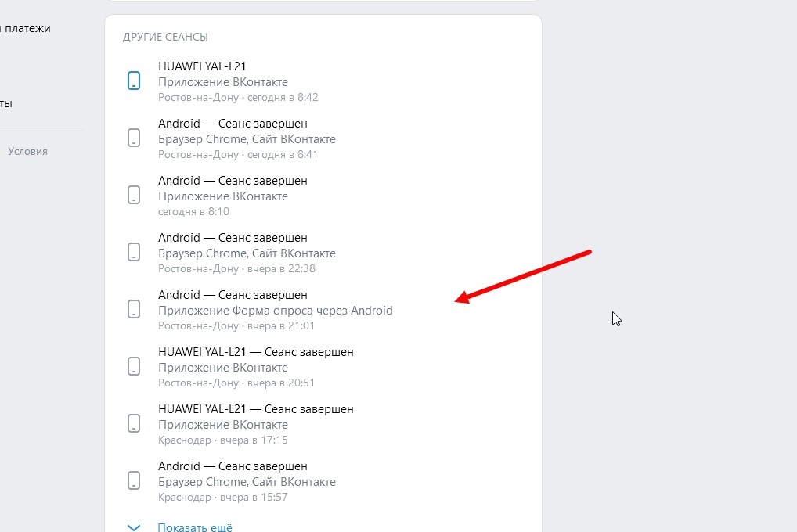
Task: Expand list with the Показать ещё chevron
Action: coord(134,527)
